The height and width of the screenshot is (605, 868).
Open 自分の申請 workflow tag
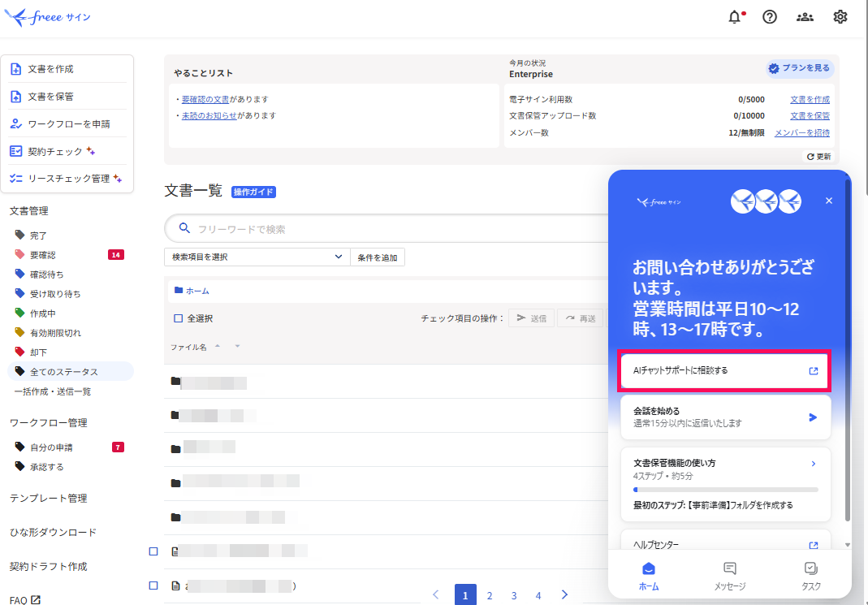(x=20, y=447)
